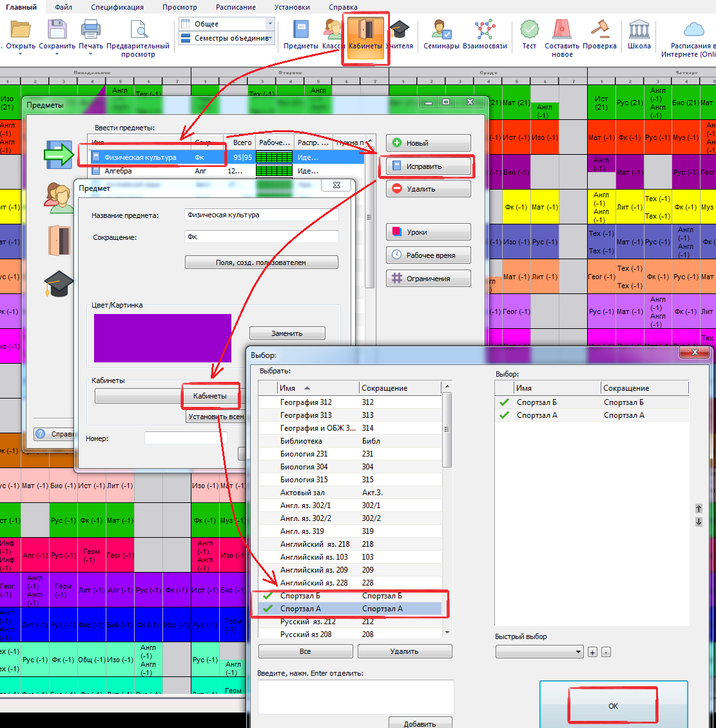The width and height of the screenshot is (716, 728).
Task: Click the Составить новое siren icon
Action: [562, 31]
